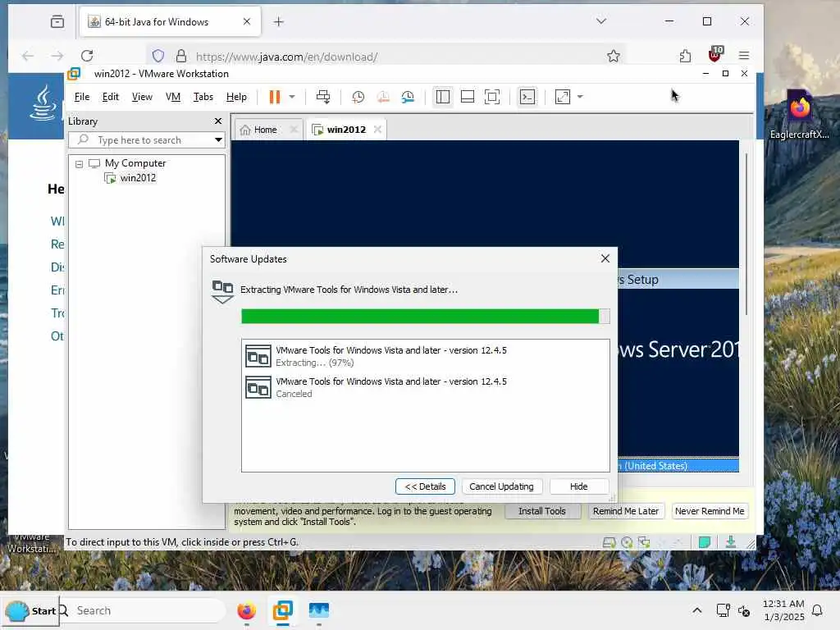Close the 64-bit Java for Windows tab
This screenshot has height=630, width=840.
click(x=246, y=21)
